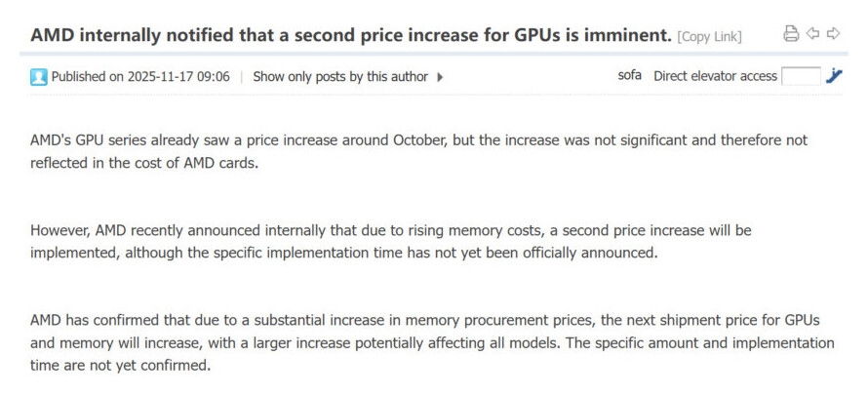The image size is (868, 395).
Task: Show only posts by this author
Action: tap(340, 77)
